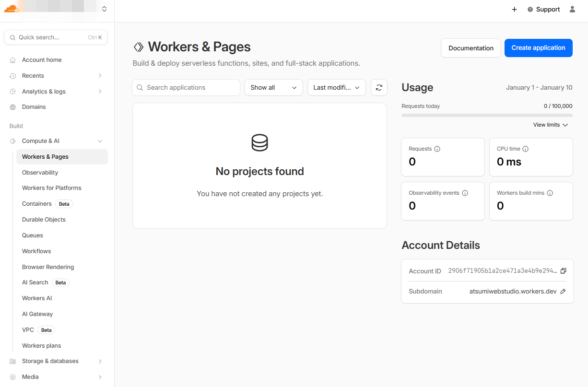Copy the Account ID with copy icon

coord(564,271)
